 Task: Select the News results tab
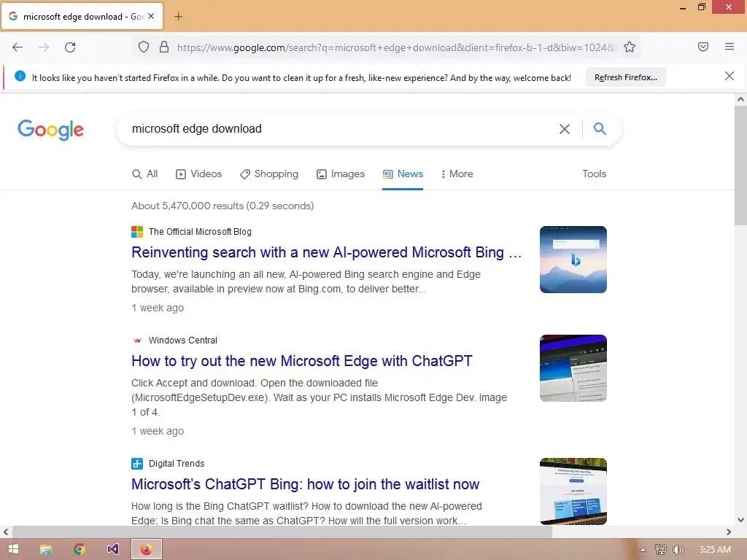pos(403,174)
